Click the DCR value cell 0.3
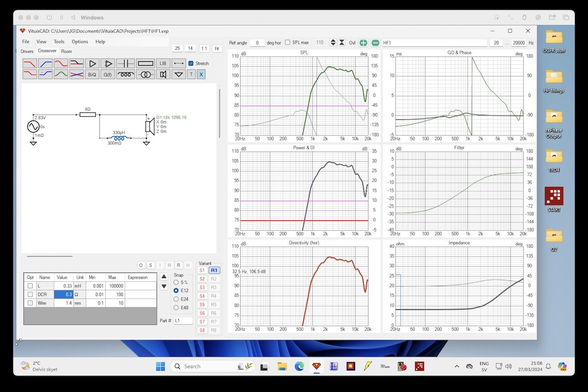This screenshot has height=392, width=588. [x=63, y=295]
